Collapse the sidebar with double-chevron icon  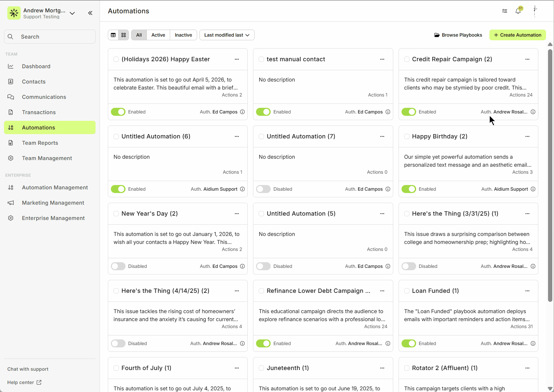click(90, 13)
